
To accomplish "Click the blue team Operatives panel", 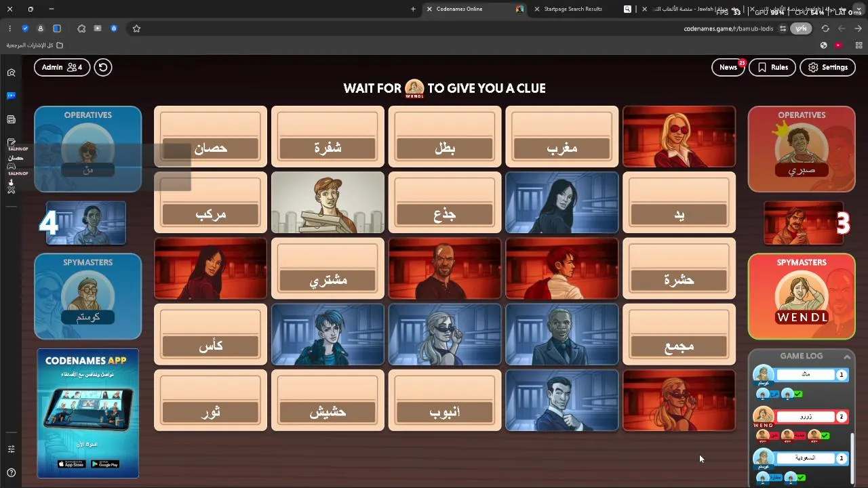I will click(x=88, y=149).
